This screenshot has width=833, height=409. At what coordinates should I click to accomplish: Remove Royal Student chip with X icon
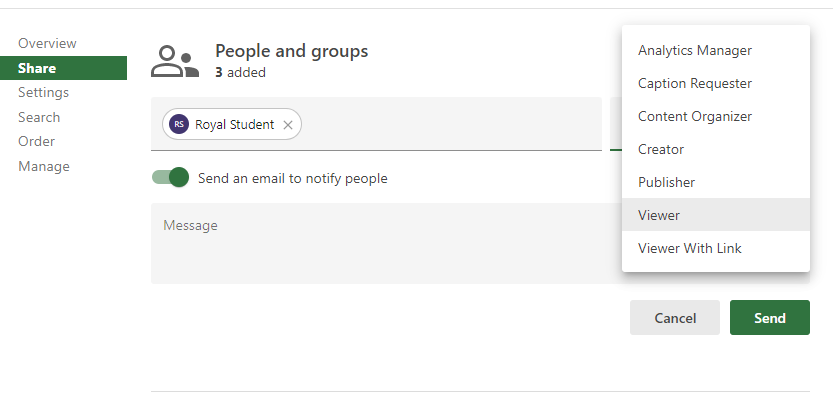pos(288,125)
